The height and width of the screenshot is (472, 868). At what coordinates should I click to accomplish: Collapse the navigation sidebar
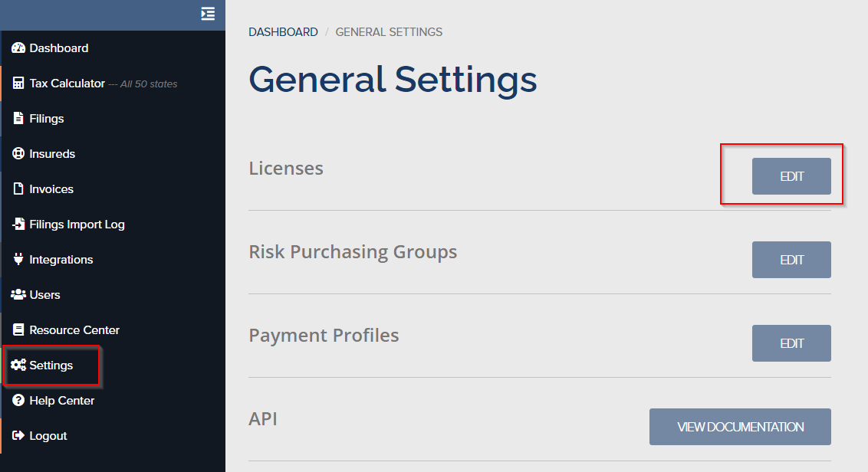[x=207, y=14]
